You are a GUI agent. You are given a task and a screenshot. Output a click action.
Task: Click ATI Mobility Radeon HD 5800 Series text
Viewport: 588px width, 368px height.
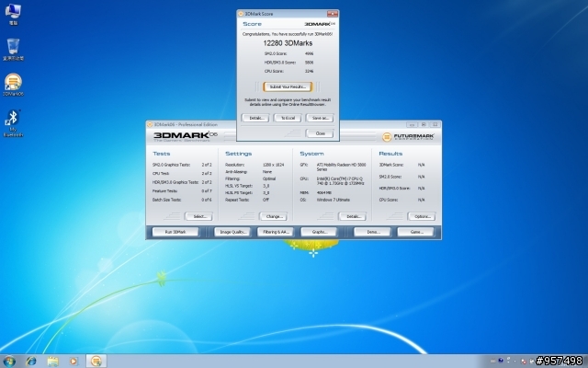pos(341,167)
